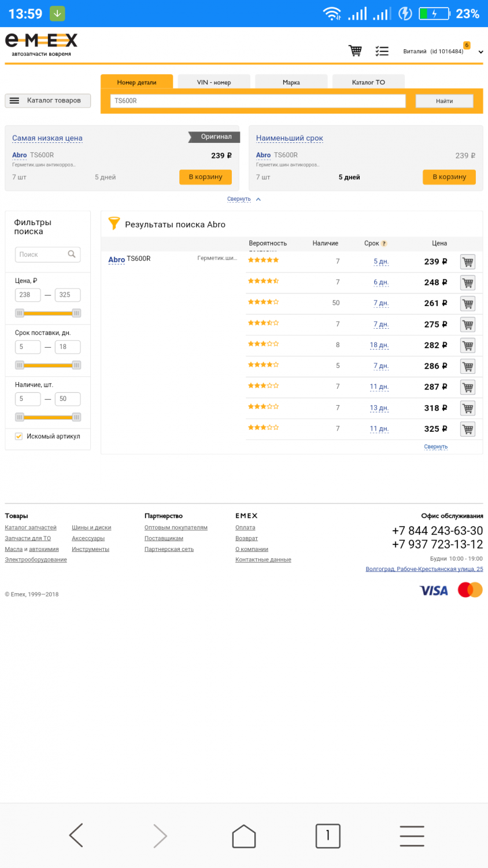Click the Visa payment logo

click(x=434, y=590)
